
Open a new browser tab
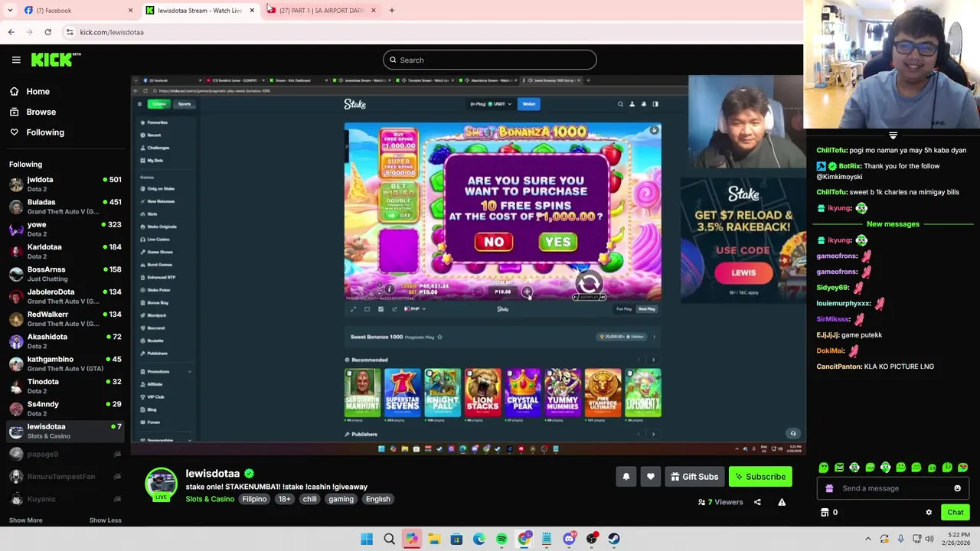pyautogui.click(x=391, y=10)
